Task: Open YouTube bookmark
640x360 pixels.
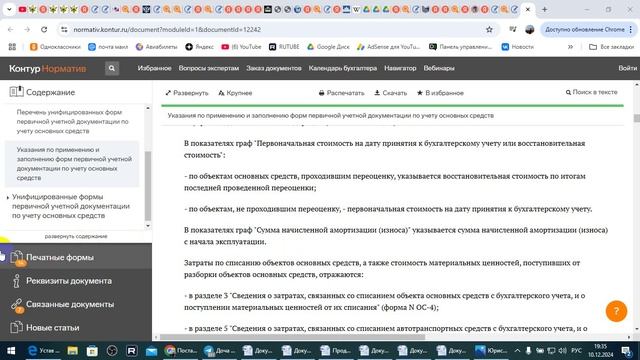Action: coord(241,47)
